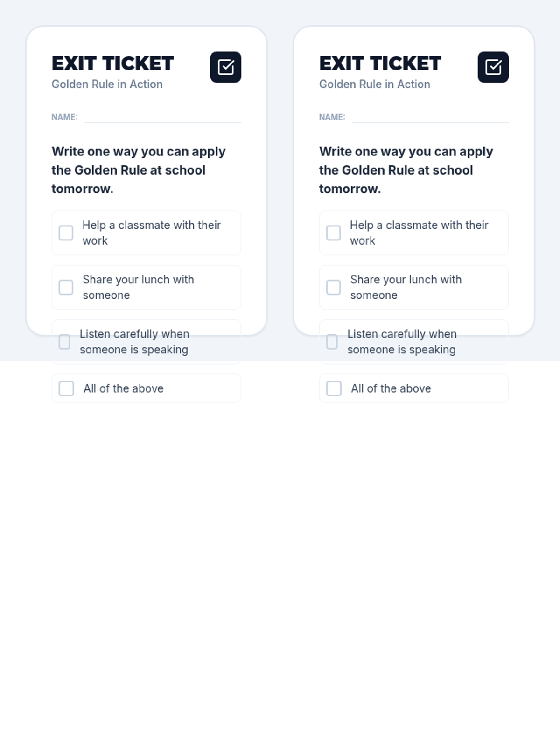Viewport: 560px width, 747px height.
Task: Check 'Help a classmate' on the right ticket
Action: [x=333, y=233]
